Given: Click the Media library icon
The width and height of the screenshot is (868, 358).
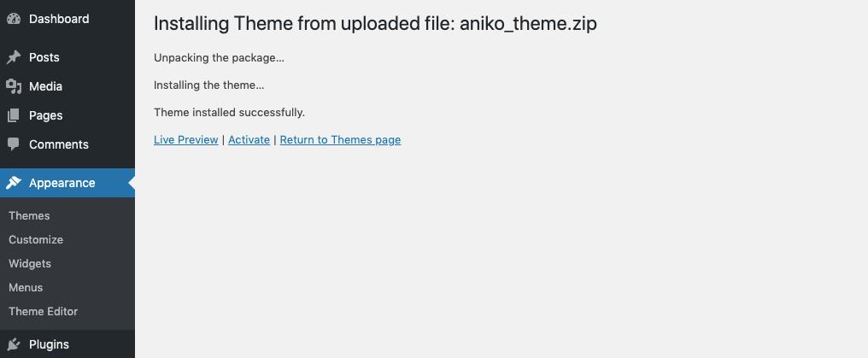Looking at the screenshot, I should tap(13, 86).
